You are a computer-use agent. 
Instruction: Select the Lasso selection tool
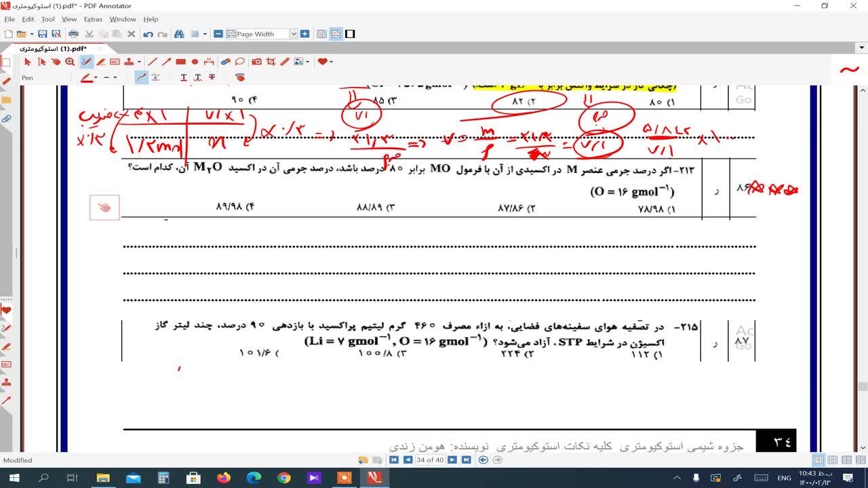(x=240, y=62)
